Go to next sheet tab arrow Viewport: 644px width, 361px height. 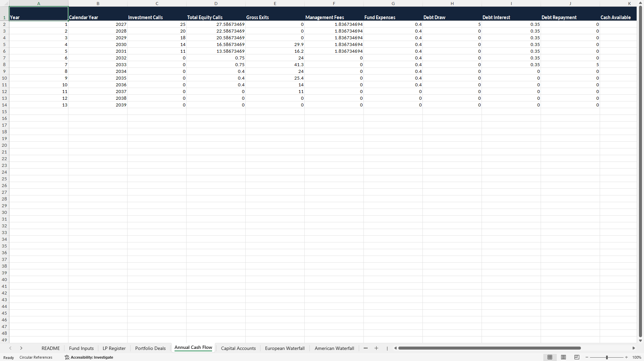point(21,348)
